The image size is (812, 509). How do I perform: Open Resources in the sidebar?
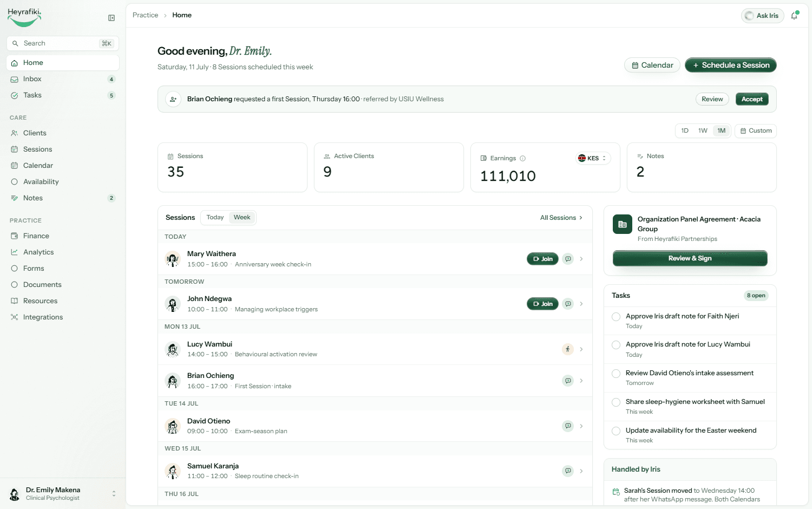[63, 301]
